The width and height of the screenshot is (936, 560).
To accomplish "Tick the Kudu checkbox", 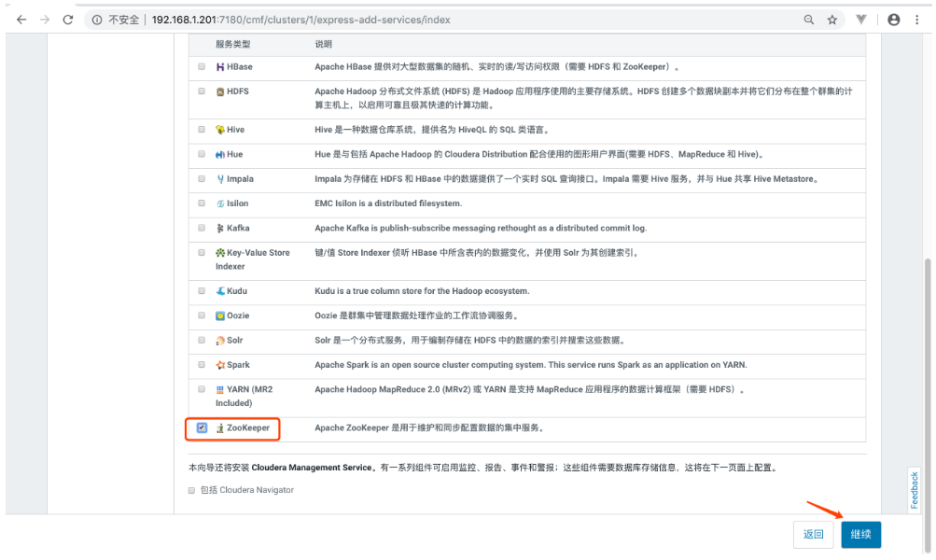I will [x=202, y=291].
